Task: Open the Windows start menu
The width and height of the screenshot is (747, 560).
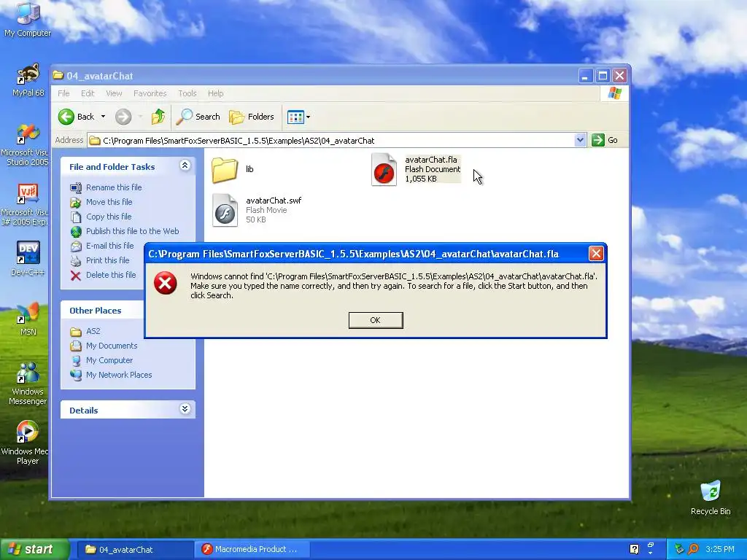Action: 34,549
